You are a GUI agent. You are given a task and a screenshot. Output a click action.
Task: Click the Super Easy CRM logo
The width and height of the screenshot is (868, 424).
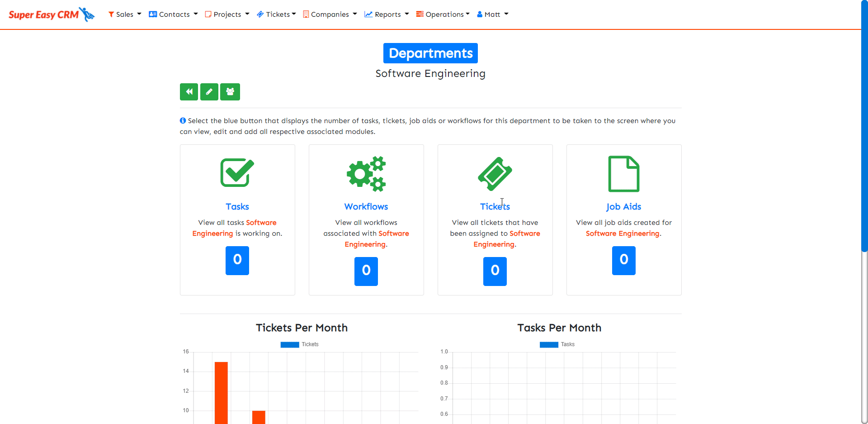pos(52,14)
